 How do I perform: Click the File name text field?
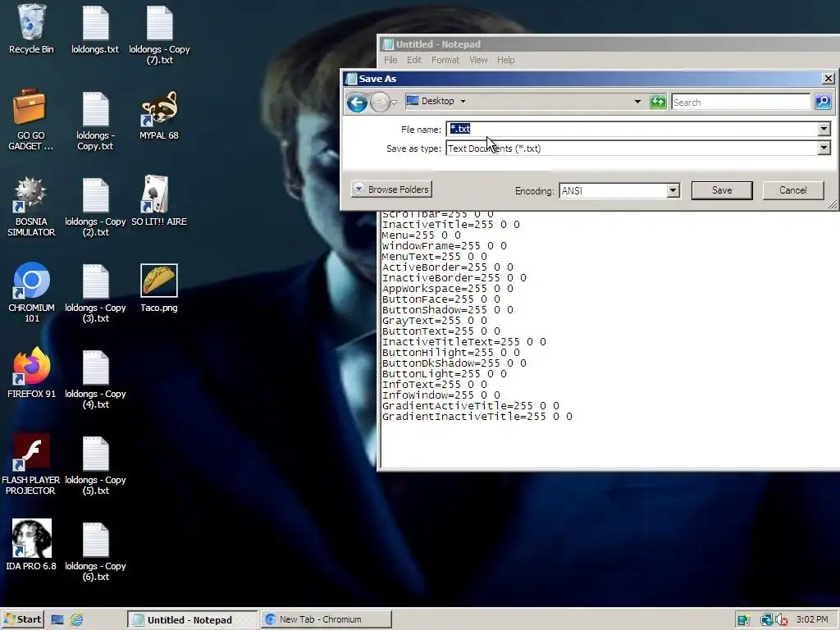[x=632, y=129]
